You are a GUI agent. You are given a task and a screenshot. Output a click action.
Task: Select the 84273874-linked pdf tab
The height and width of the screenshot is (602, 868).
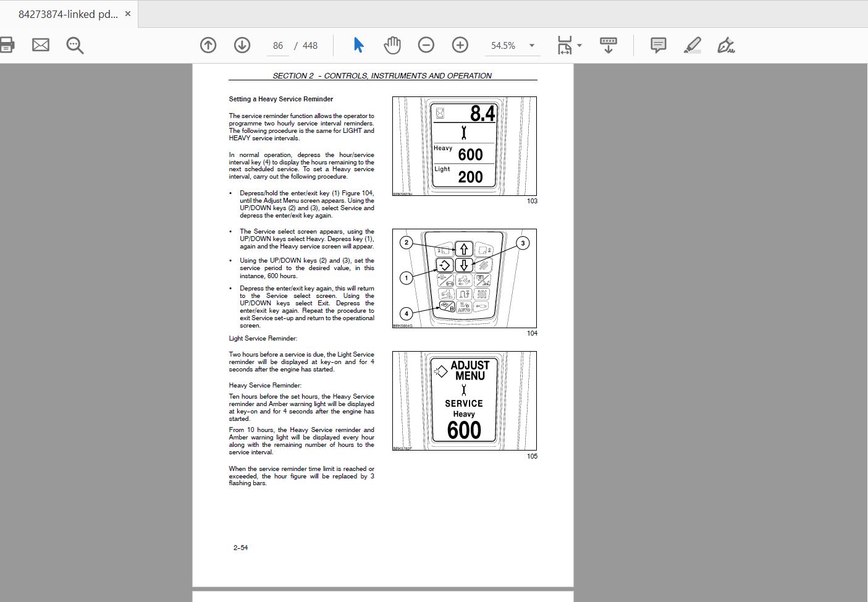click(68, 14)
